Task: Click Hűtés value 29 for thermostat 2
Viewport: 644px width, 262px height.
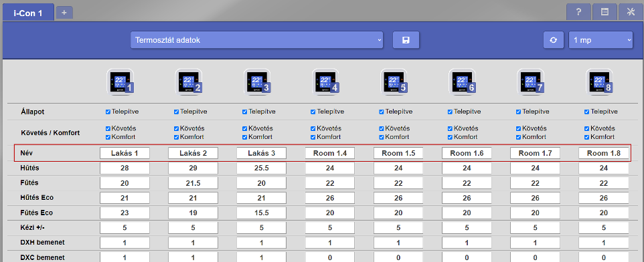Action: [x=193, y=168]
